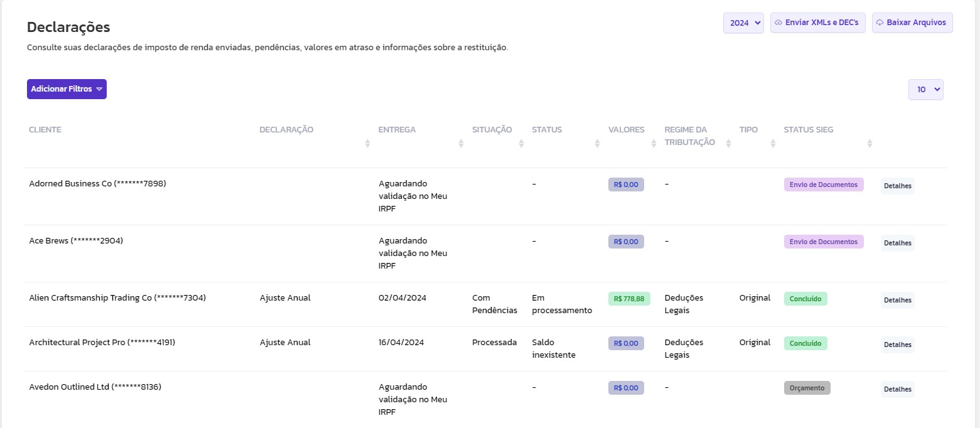Click Deduções Legais for Architectural Project Pro
Image resolution: width=980 pixels, height=428 pixels.
pos(684,349)
